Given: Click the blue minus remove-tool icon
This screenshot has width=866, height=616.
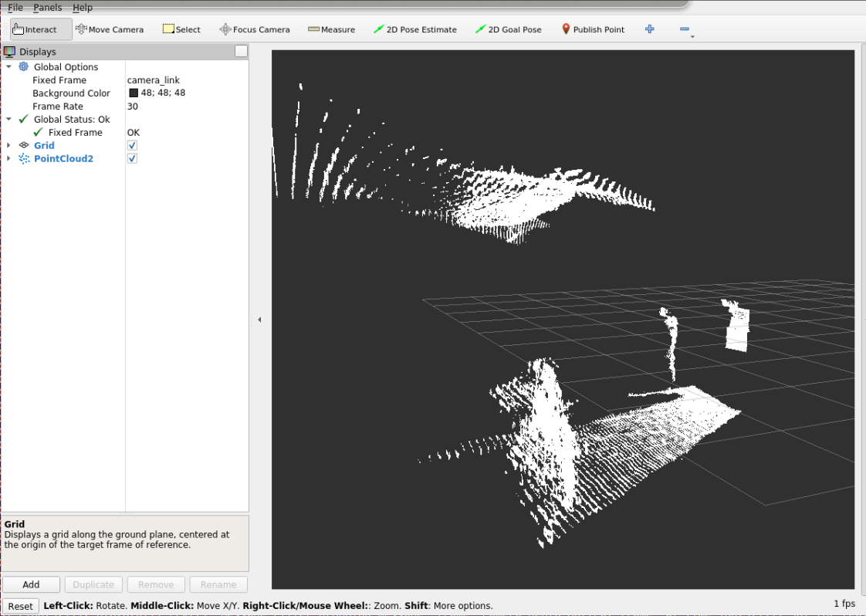Looking at the screenshot, I should [x=685, y=29].
